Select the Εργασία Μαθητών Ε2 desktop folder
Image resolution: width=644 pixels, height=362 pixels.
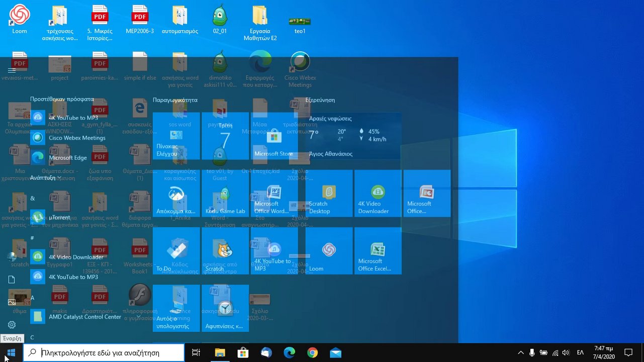coord(260,23)
